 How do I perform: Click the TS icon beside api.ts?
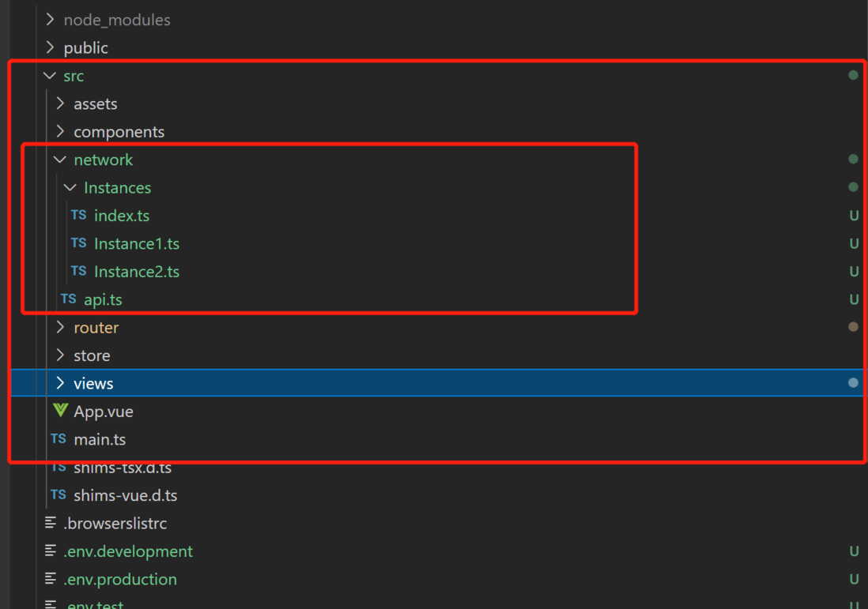click(x=69, y=299)
